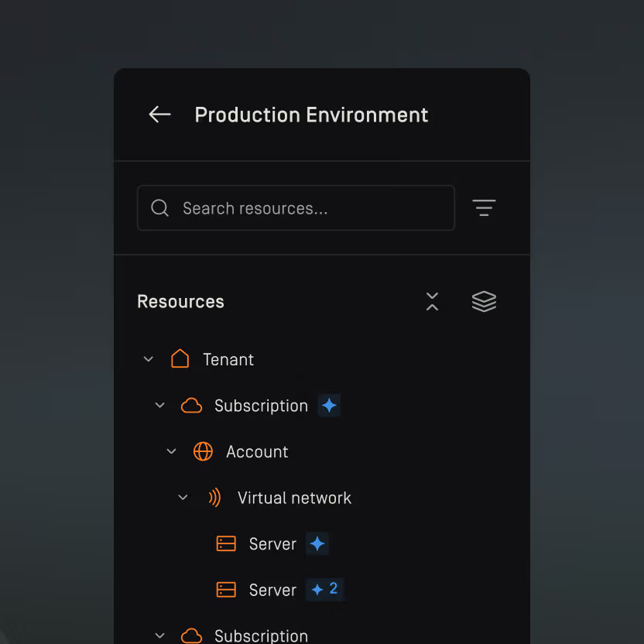Click the Account globe icon
The width and height of the screenshot is (644, 644).
(203, 451)
